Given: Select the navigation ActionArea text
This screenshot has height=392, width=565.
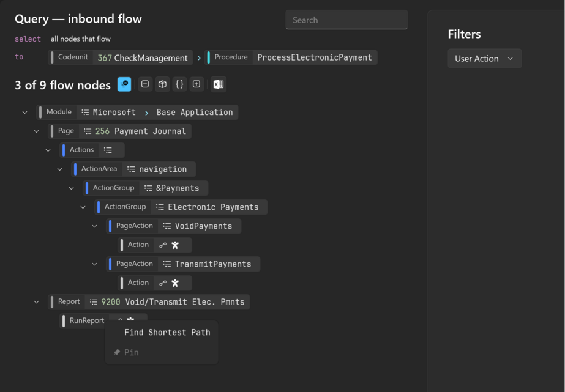Looking at the screenshot, I should coord(163,169).
